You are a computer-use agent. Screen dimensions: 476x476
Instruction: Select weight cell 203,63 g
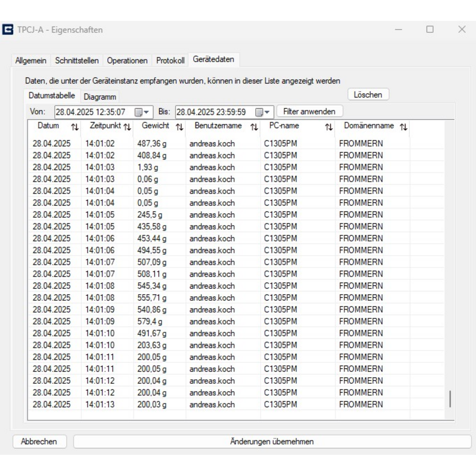pyautogui.click(x=152, y=345)
